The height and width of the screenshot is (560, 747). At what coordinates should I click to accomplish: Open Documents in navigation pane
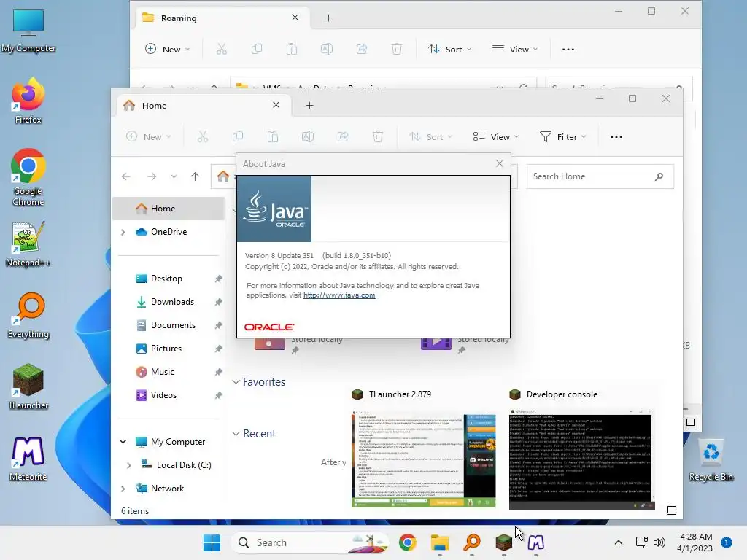click(169, 325)
